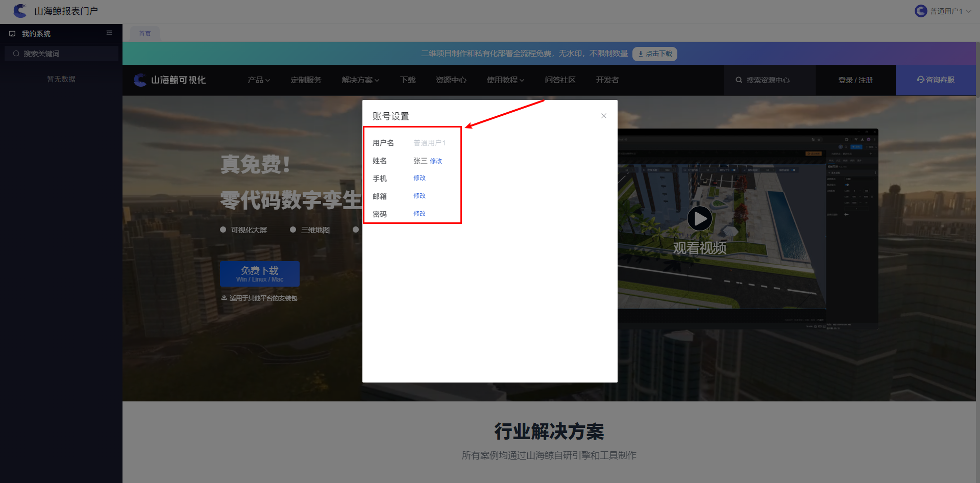Viewport: 980px width, 483px height.
Task: Expand the 产品 dropdown menu
Action: (x=259, y=80)
